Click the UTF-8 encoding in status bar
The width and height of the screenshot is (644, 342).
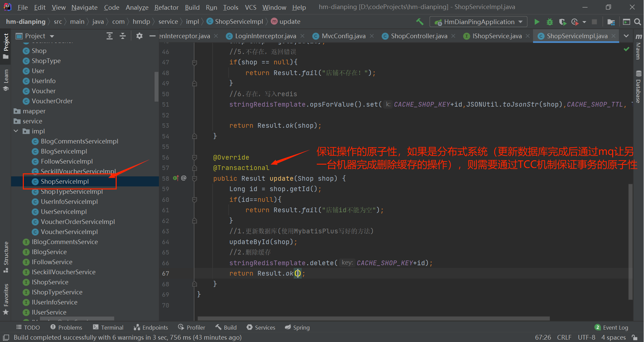[x=587, y=337]
